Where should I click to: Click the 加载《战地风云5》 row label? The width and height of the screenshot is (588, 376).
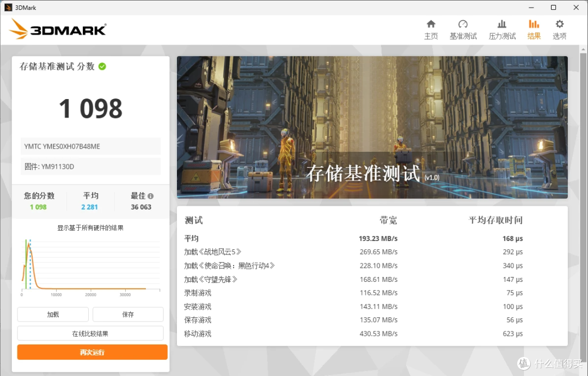(213, 252)
